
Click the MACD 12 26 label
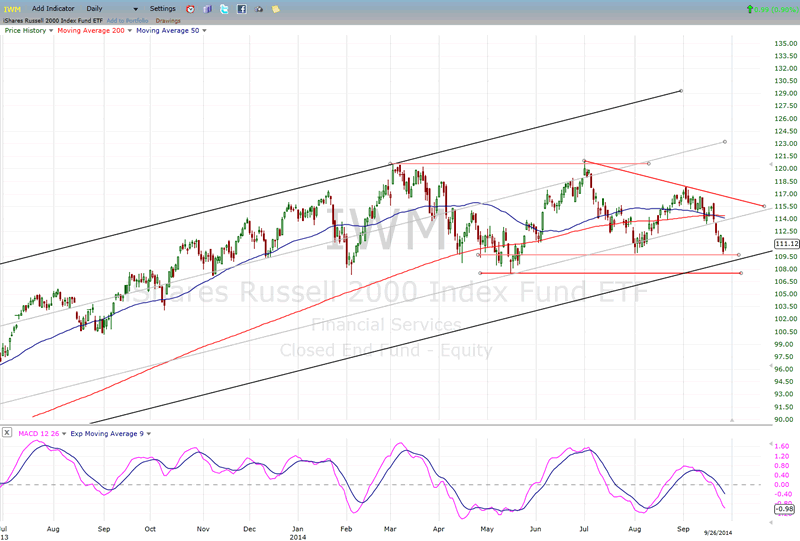(x=39, y=434)
